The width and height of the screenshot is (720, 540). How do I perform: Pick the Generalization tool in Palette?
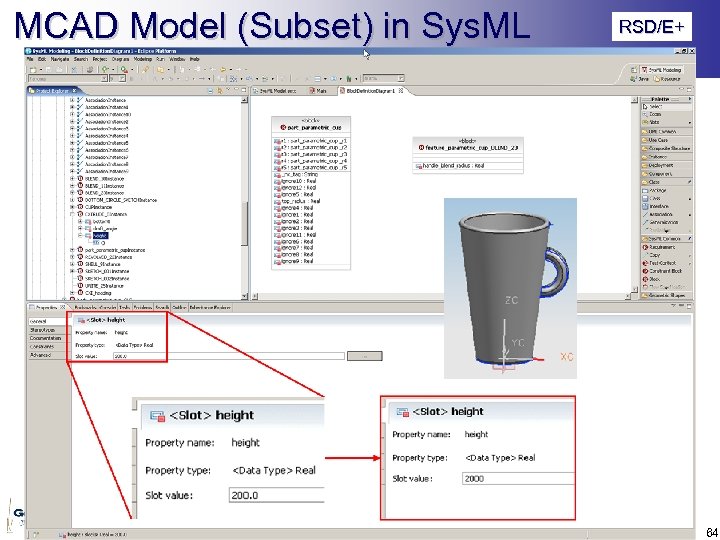(666, 222)
